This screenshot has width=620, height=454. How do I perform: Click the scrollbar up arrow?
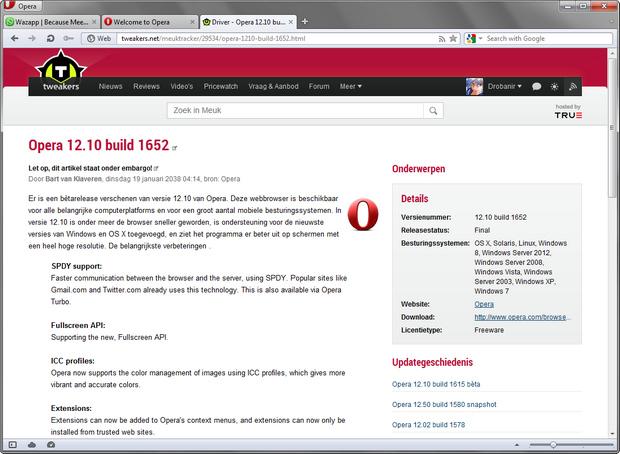coord(612,53)
